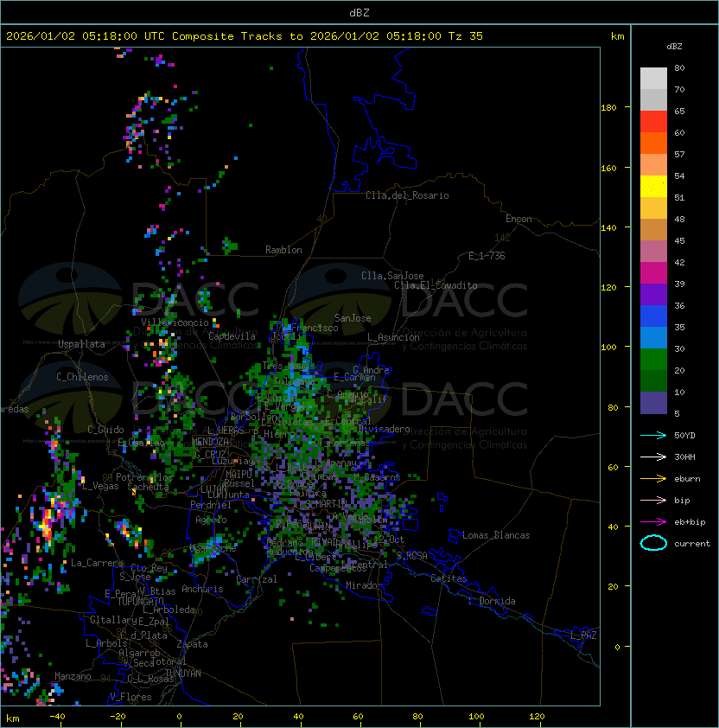
Task: Click the 'Manzano' map label
Action: (x=73, y=676)
